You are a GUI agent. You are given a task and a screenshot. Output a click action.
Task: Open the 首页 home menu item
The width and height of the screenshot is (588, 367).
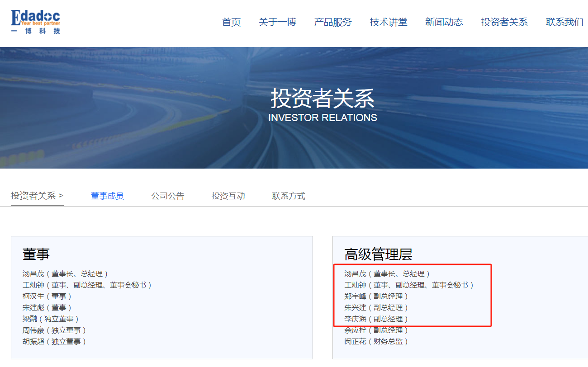tap(231, 22)
